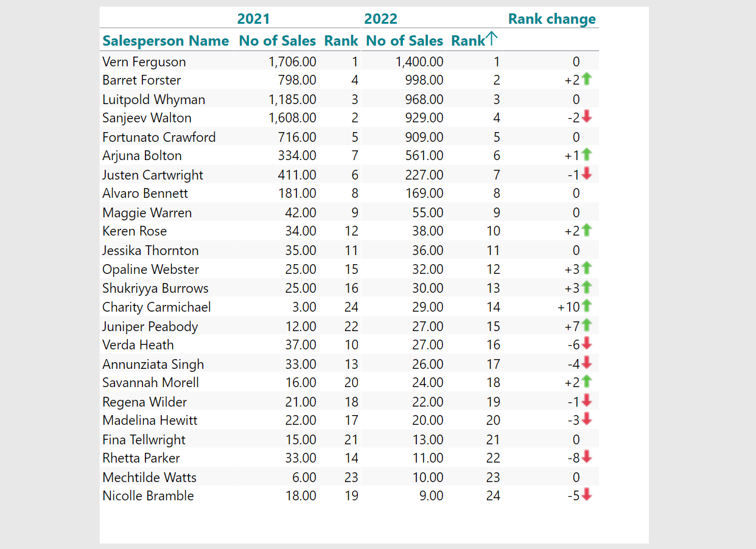Screen dimensions: 756x549
Task: Select the Annunziata Singh name cell
Action: (153, 364)
